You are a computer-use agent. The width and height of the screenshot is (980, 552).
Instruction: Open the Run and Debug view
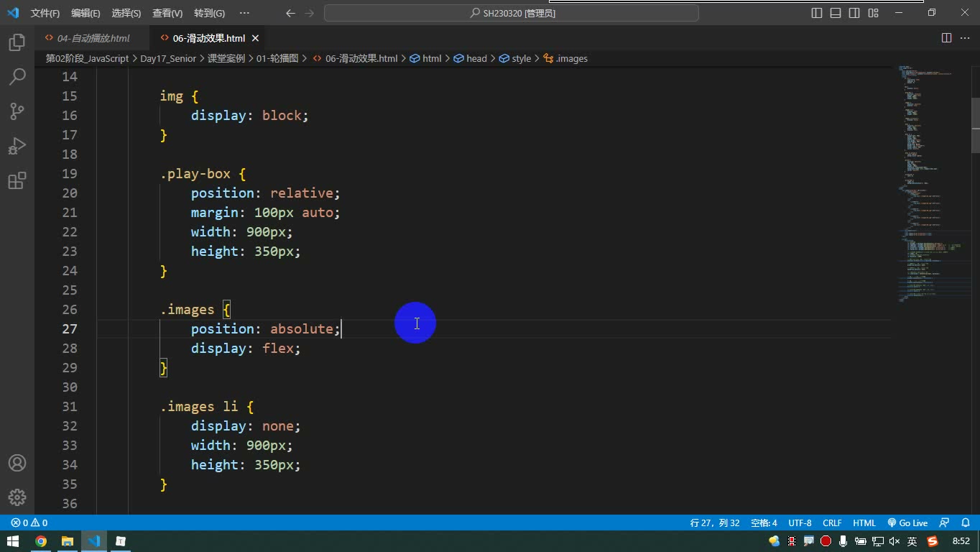click(x=17, y=146)
